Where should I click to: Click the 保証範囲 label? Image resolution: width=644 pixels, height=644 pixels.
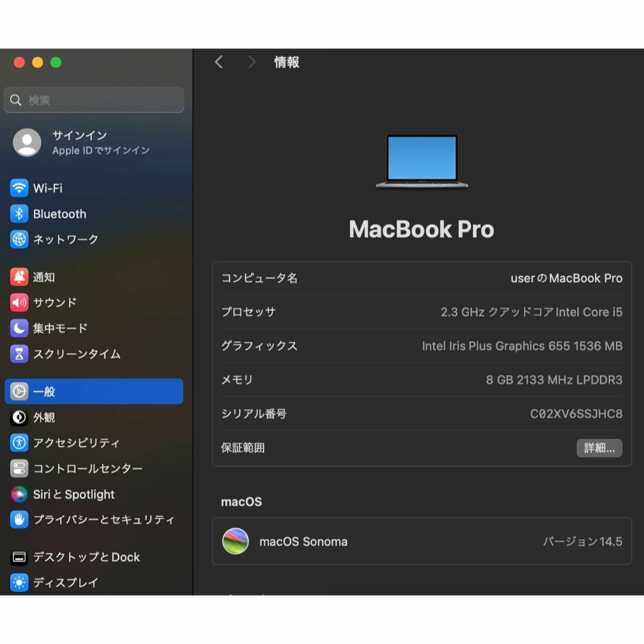click(x=243, y=448)
